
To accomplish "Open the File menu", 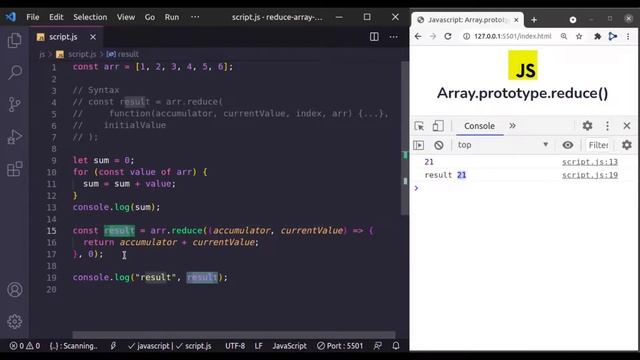I will (x=33, y=17).
